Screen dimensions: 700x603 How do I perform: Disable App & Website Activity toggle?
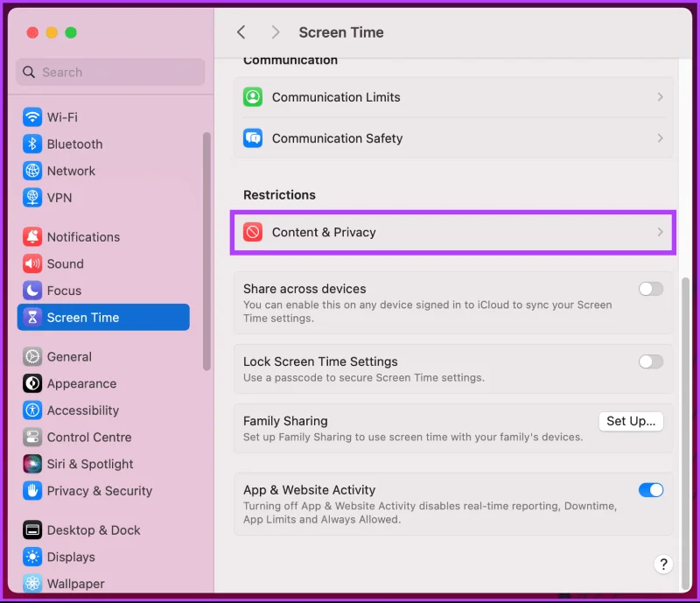pos(651,490)
